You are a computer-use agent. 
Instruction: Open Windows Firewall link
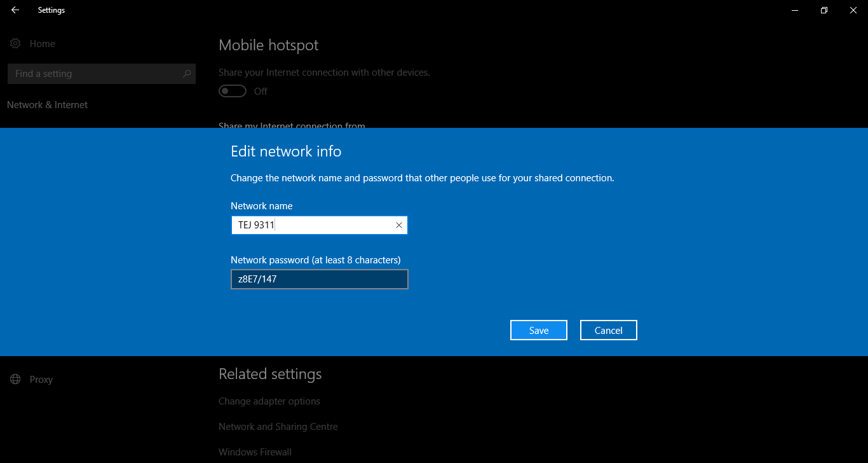[255, 452]
